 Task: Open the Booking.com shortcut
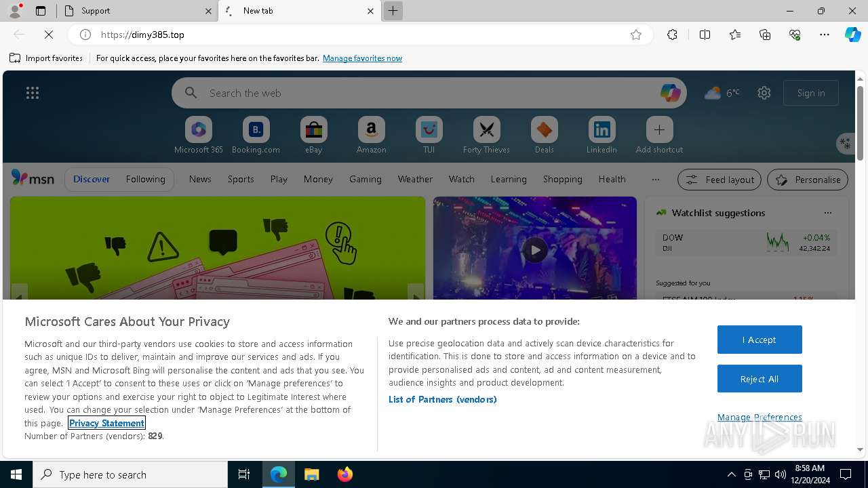[x=256, y=135]
